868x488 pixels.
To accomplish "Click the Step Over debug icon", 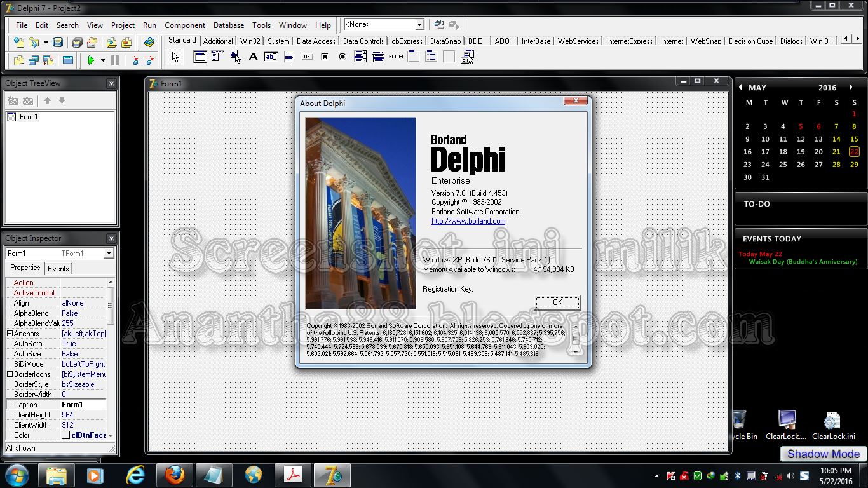I will (150, 60).
